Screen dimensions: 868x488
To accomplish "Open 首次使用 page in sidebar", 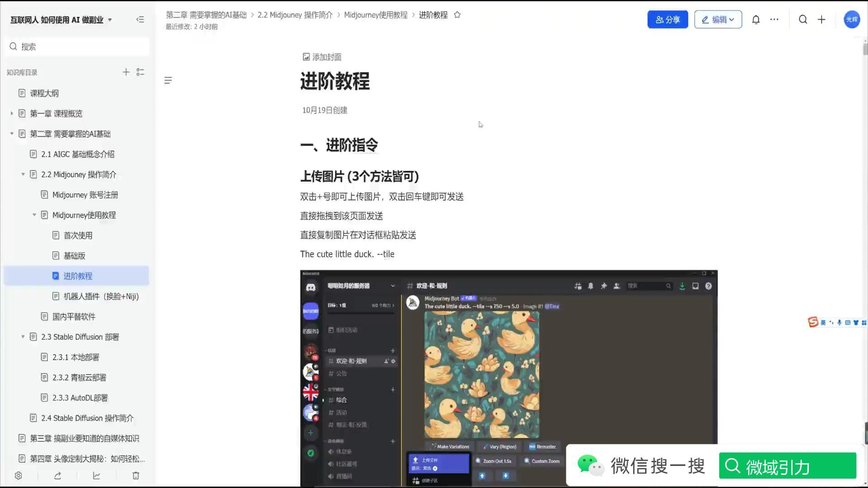I will coord(77,235).
